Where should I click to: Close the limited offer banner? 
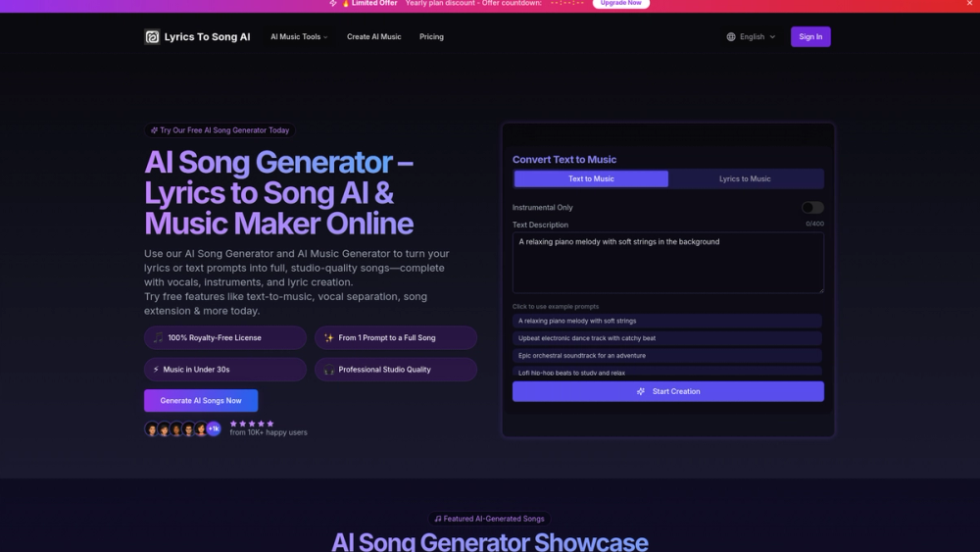[x=969, y=3]
